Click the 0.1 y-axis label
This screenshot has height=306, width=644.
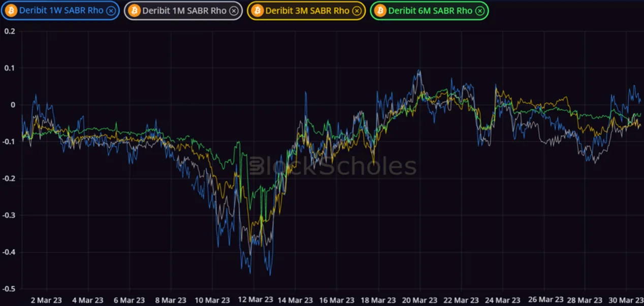9,68
